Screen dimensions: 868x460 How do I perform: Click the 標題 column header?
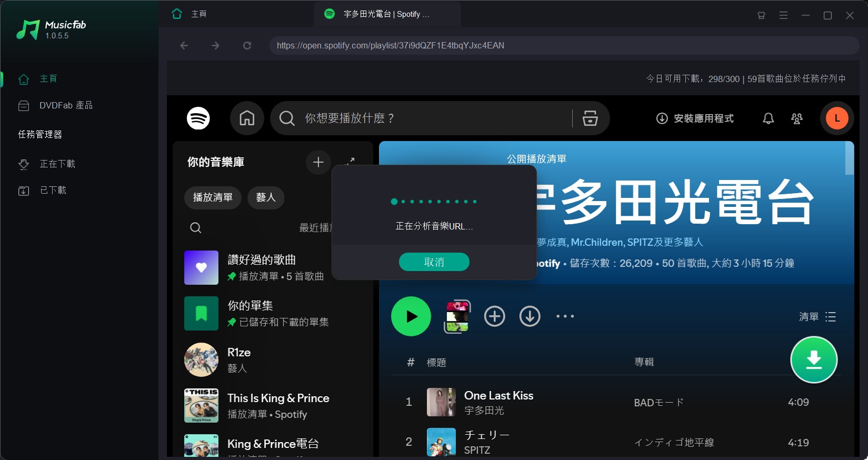[436, 363]
